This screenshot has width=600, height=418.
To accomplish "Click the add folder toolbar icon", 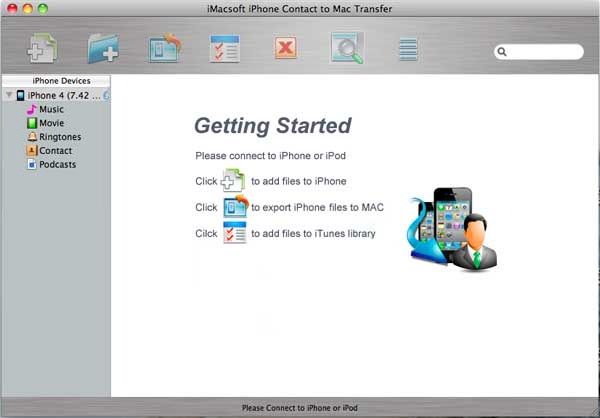I will pyautogui.click(x=103, y=48).
